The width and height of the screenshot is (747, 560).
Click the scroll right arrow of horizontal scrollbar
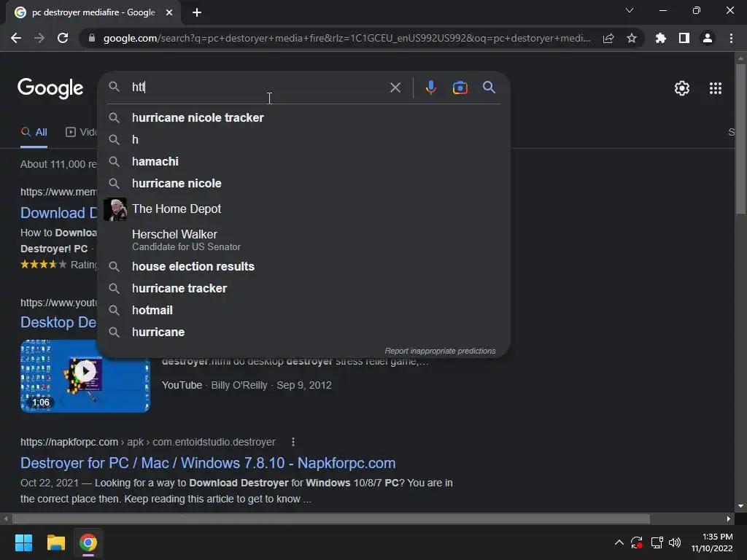point(729,518)
